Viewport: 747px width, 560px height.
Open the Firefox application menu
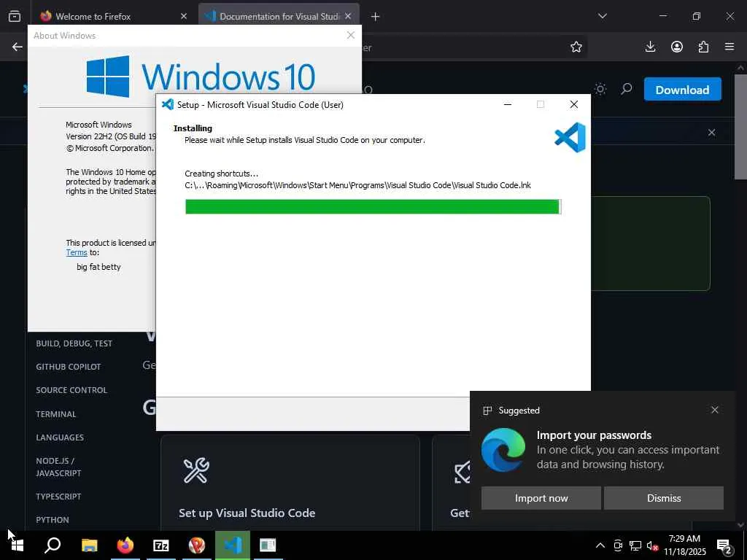(x=729, y=47)
